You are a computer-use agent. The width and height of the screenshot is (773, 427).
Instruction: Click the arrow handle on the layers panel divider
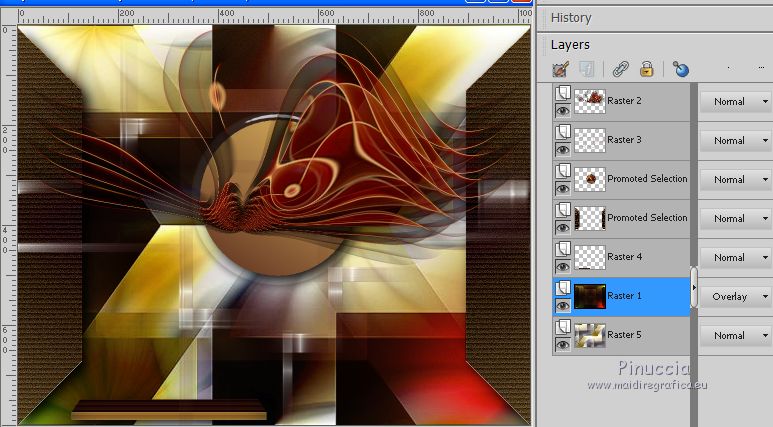click(694, 287)
